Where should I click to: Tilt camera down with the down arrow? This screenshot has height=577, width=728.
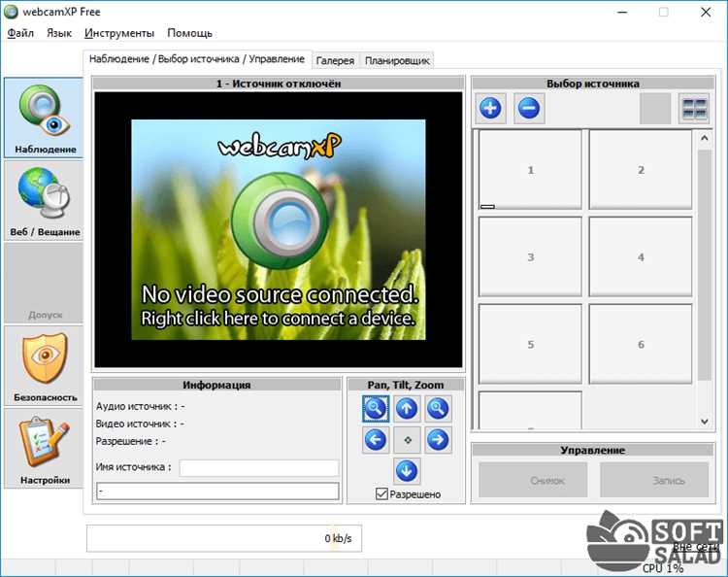click(407, 471)
